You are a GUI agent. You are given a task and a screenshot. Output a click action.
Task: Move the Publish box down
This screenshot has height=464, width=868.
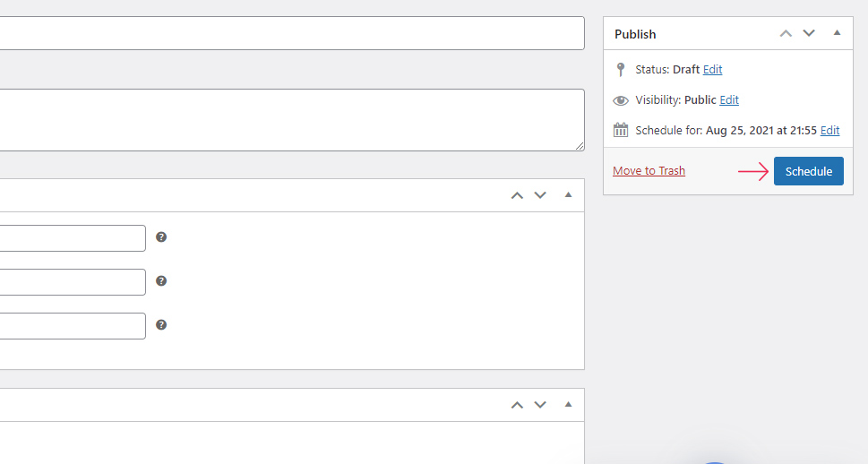point(809,33)
